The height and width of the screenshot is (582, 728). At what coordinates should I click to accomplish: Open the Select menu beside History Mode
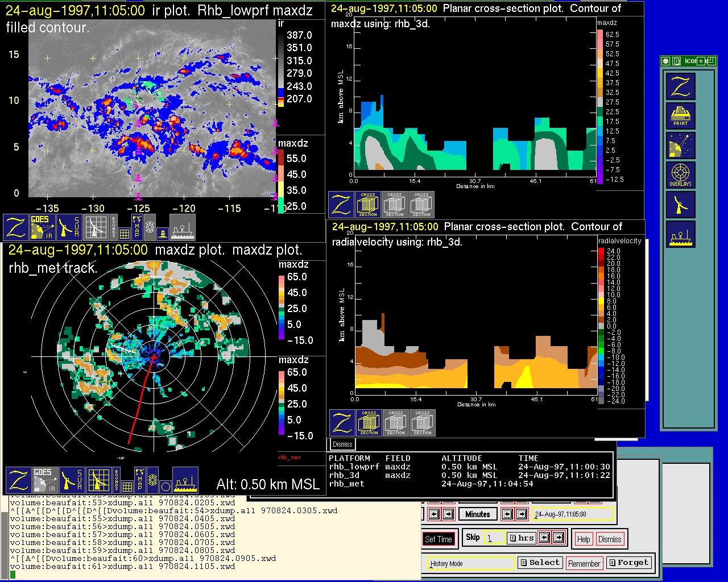click(539, 563)
